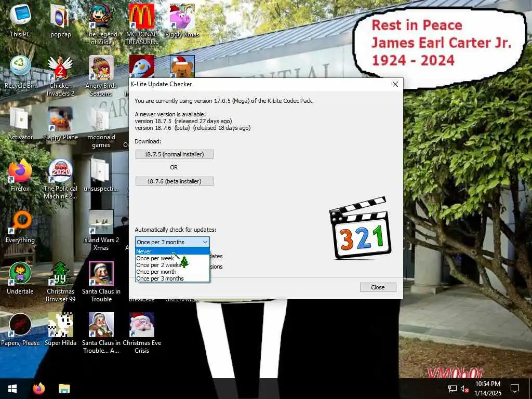Select the Island Wars 2 Xmas icon
This screenshot has height=399, width=532.
click(x=101, y=230)
